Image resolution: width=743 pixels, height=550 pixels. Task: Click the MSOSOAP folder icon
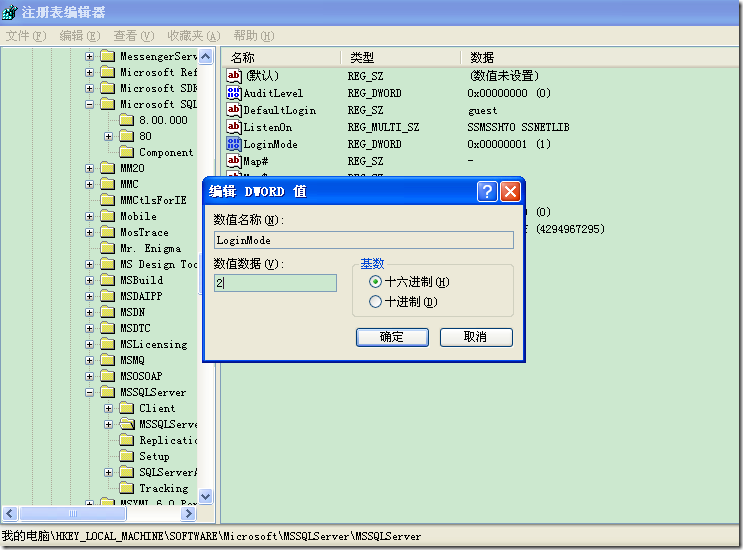coord(108,376)
